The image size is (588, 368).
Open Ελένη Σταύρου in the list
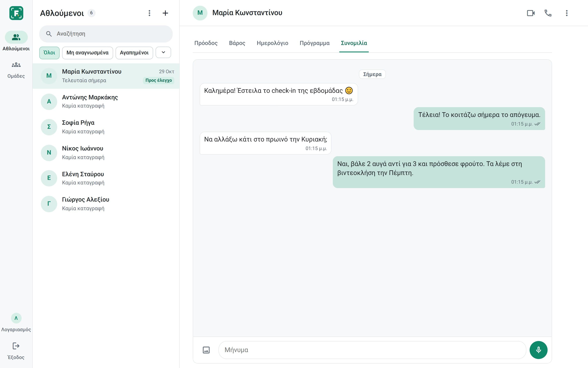[x=106, y=178]
